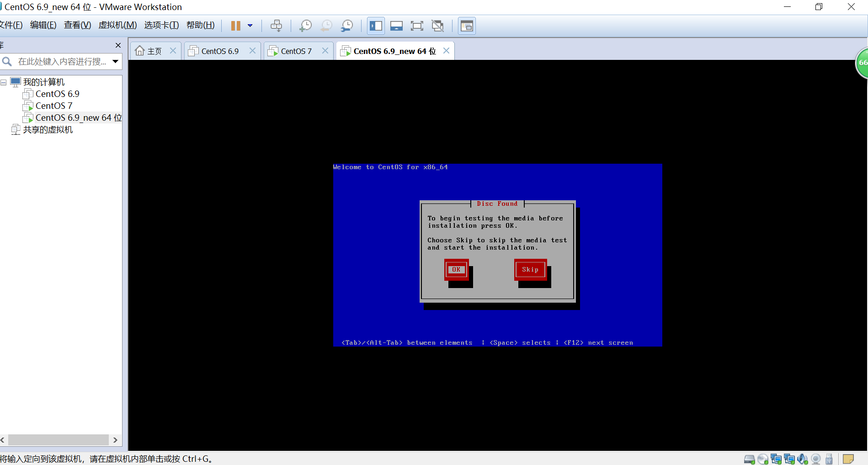Click OK to test the media

(x=456, y=269)
